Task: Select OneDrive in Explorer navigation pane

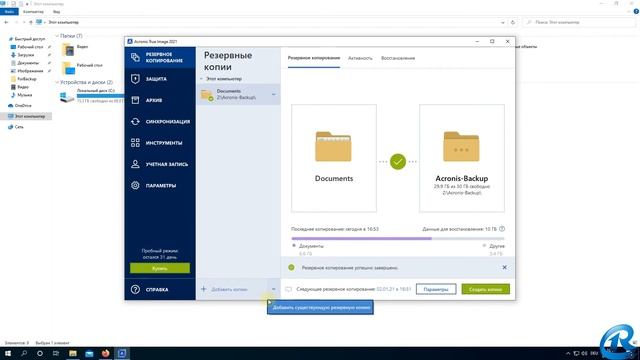Action: [22, 105]
